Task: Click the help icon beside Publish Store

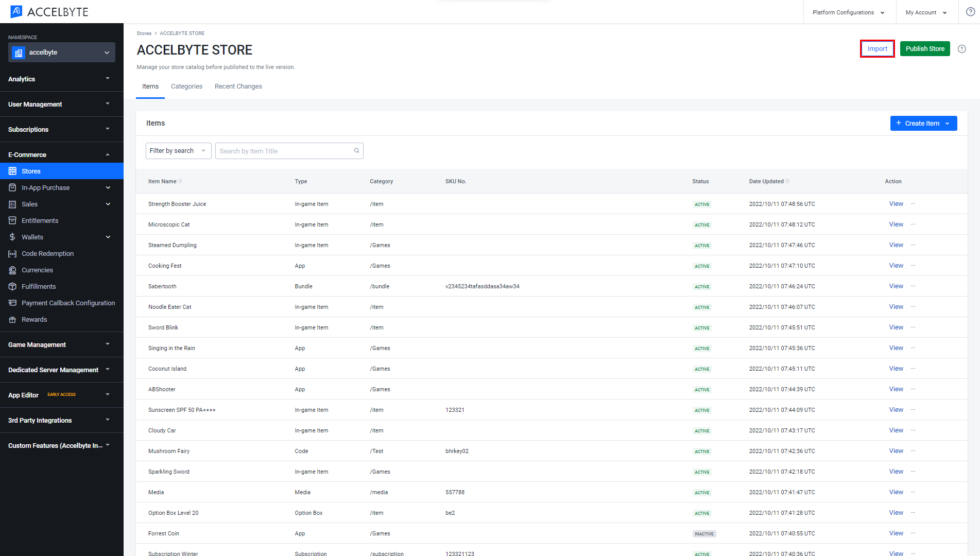Action: (961, 49)
